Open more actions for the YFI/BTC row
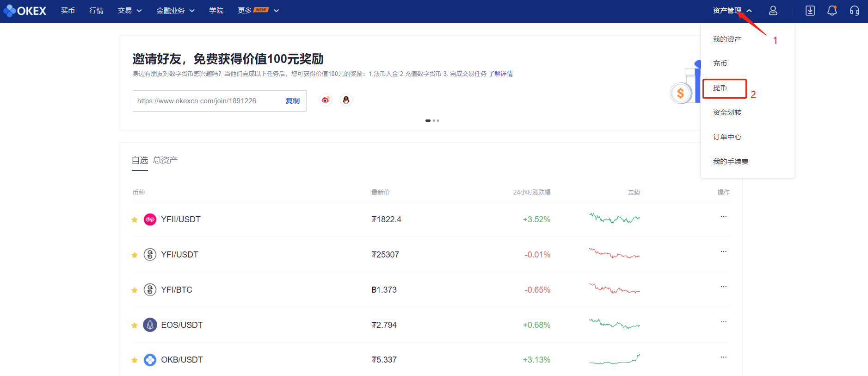The width and height of the screenshot is (868, 376). point(723,287)
